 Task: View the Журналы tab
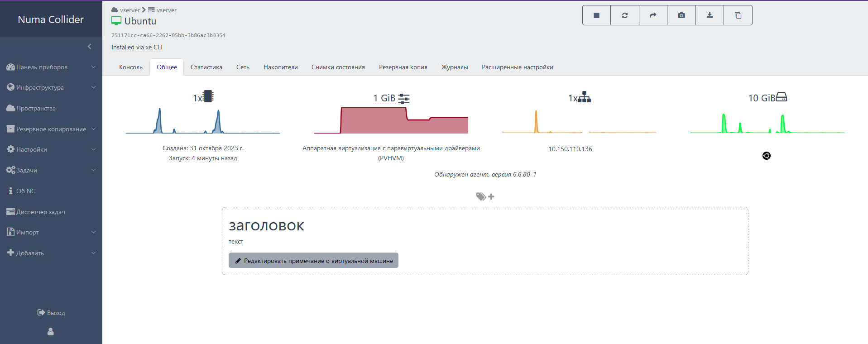pyautogui.click(x=455, y=67)
